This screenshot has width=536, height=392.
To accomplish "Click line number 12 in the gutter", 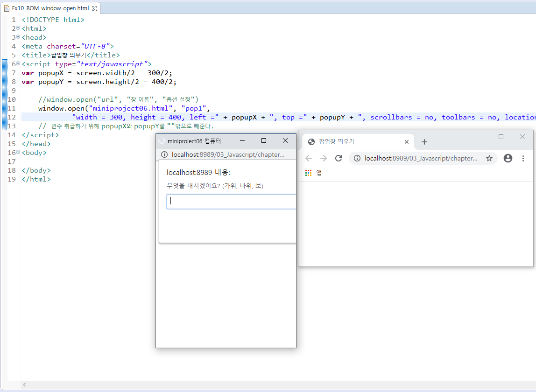I will [x=12, y=117].
